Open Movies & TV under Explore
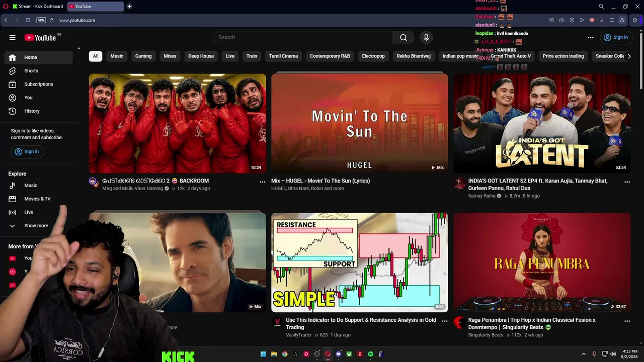Screen dimensions: 644x362 [39, 199]
